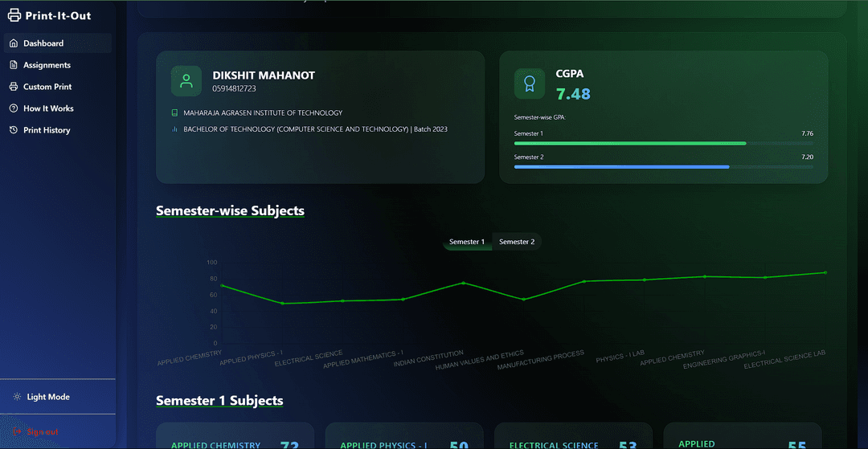
Task: Click the Semester-wise GPA label
Action: 540,118
